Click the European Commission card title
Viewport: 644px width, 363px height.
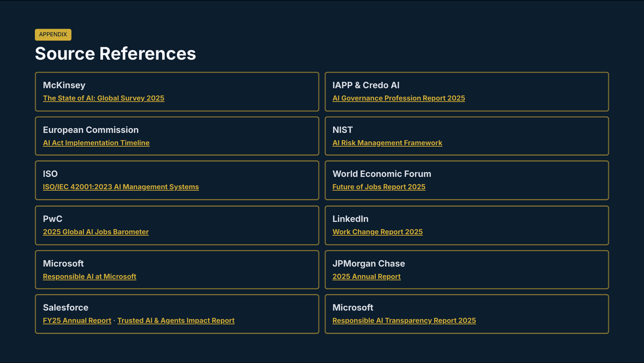tap(91, 130)
